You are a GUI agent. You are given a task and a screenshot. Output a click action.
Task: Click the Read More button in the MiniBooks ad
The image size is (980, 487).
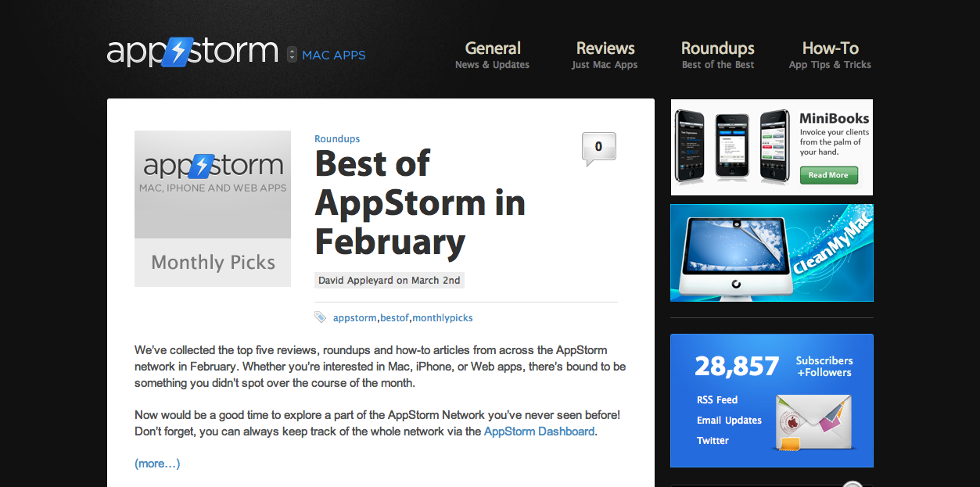(x=828, y=175)
